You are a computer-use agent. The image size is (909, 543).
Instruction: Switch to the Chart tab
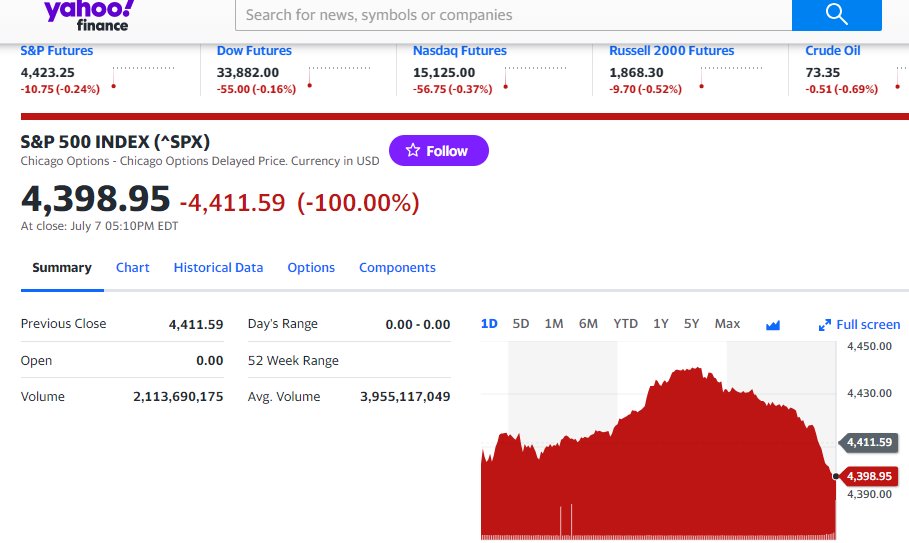(133, 268)
